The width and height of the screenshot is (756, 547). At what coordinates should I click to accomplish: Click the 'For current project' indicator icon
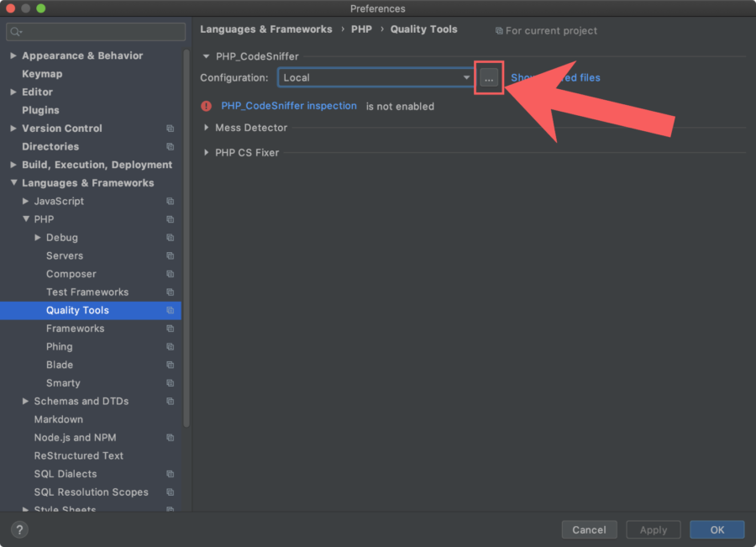tap(498, 30)
